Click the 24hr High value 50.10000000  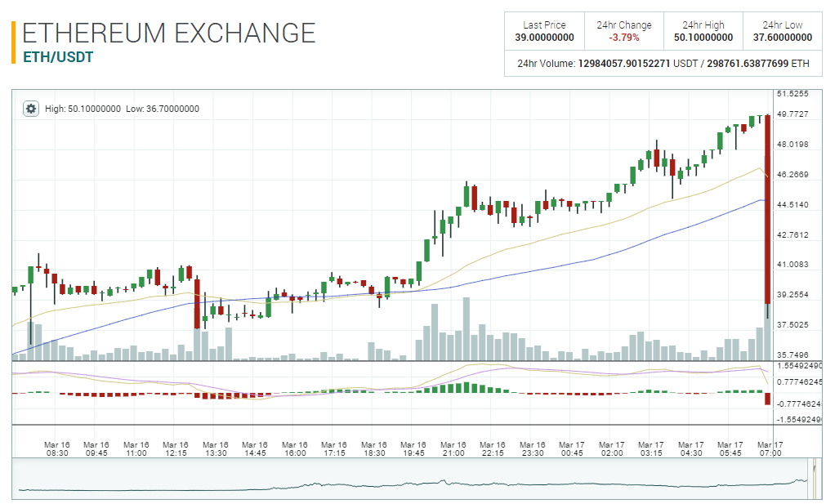703,37
